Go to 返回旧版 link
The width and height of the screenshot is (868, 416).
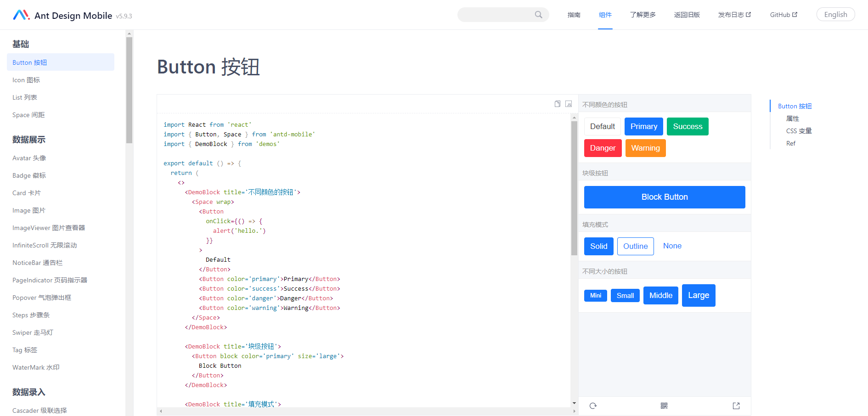tap(687, 15)
